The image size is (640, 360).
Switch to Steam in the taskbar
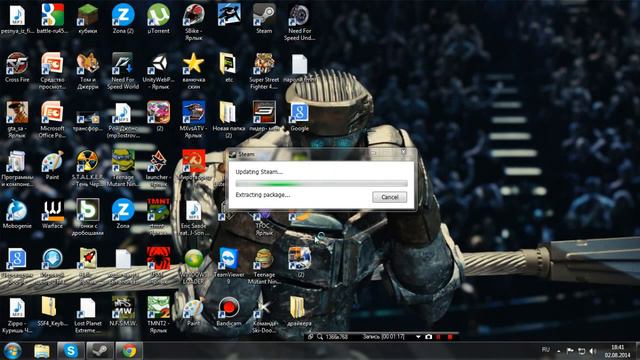[x=100, y=351]
